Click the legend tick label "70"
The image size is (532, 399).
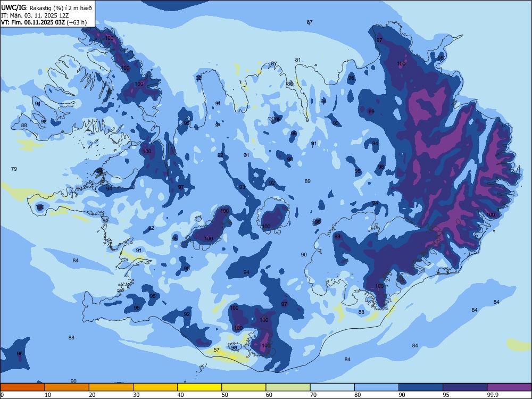pos(313,395)
